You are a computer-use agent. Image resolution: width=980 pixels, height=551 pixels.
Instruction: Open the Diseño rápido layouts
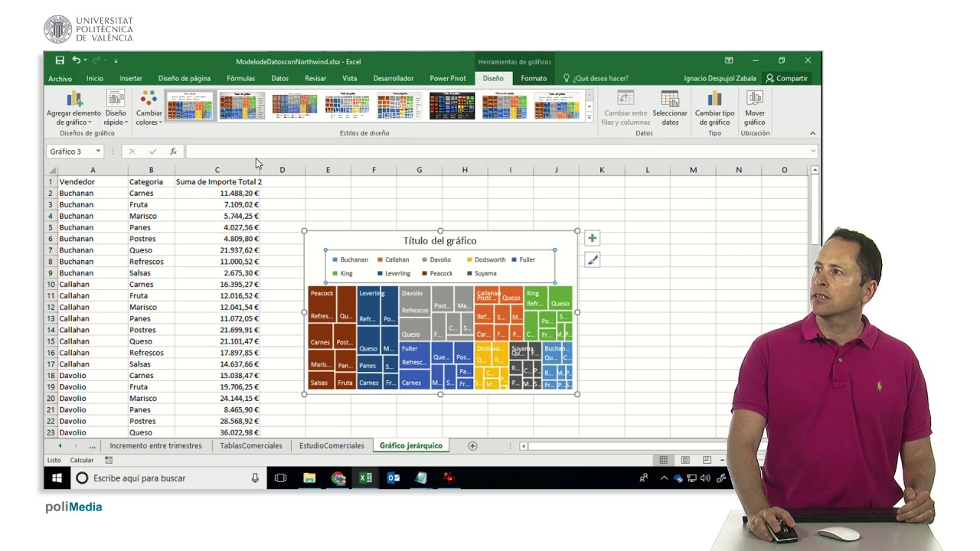pyautogui.click(x=116, y=108)
